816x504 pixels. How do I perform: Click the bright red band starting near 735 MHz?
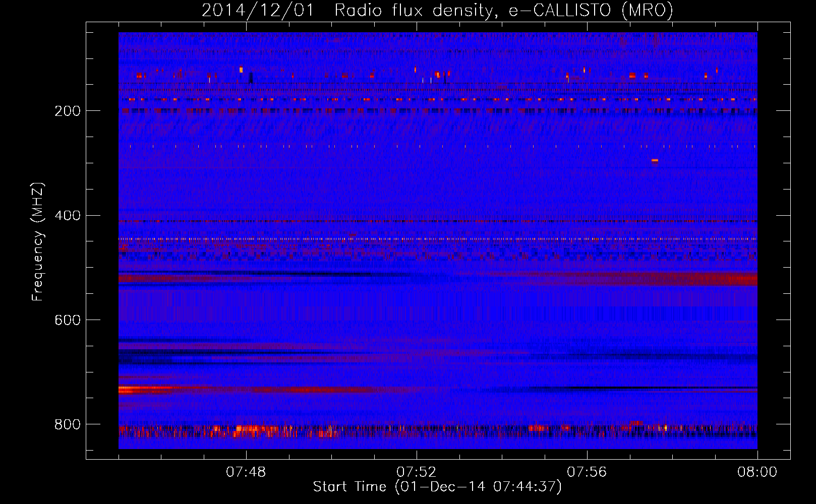(146, 390)
